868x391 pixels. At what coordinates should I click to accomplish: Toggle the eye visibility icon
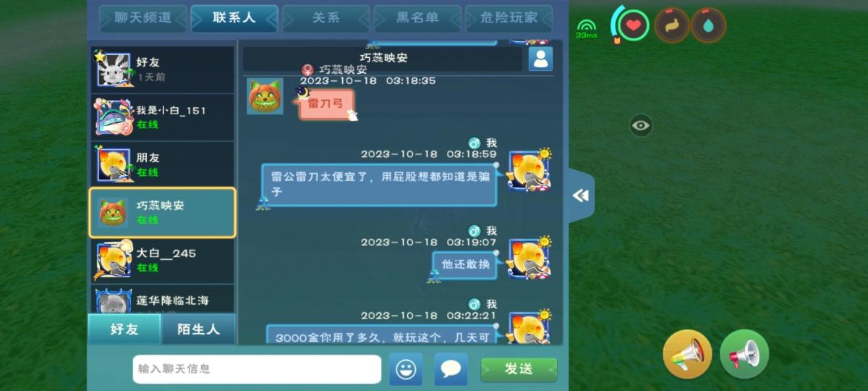640,125
